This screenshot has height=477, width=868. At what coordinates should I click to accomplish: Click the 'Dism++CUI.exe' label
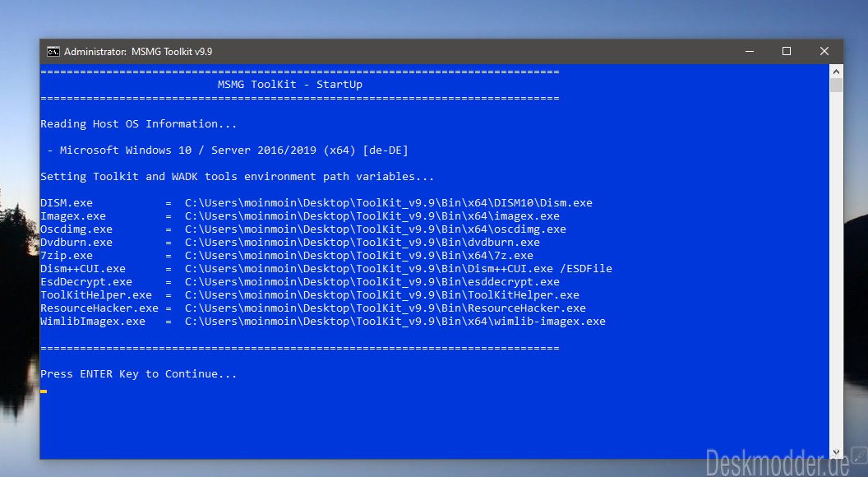[83, 269]
